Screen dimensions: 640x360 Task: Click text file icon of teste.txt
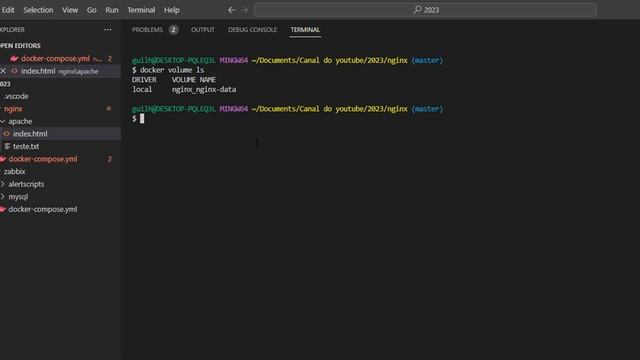(7, 146)
